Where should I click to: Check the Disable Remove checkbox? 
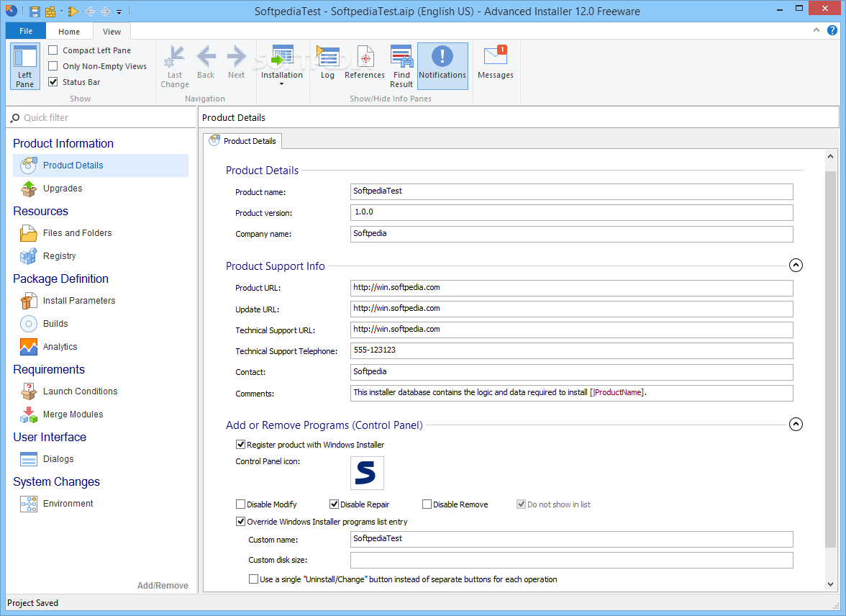tap(427, 504)
